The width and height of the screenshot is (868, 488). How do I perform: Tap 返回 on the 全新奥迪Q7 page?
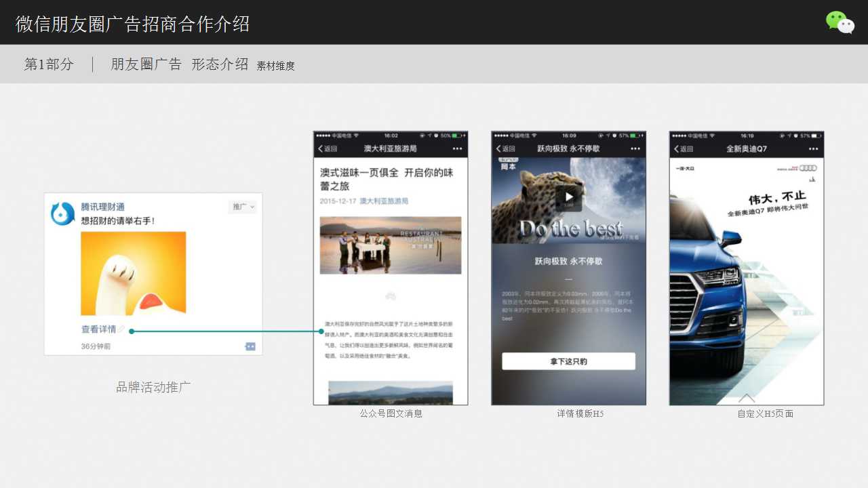click(x=684, y=149)
